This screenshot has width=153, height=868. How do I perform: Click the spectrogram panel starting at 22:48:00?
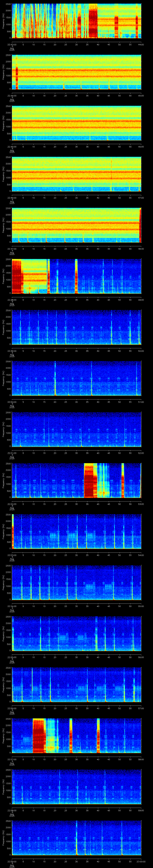[77, 276]
